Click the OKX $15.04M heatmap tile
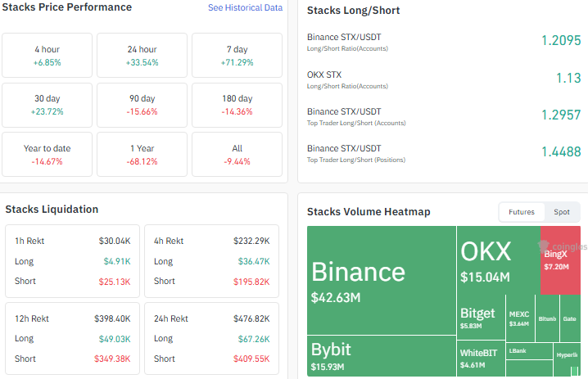Image resolution: width=588 pixels, height=379 pixels. coord(499,259)
